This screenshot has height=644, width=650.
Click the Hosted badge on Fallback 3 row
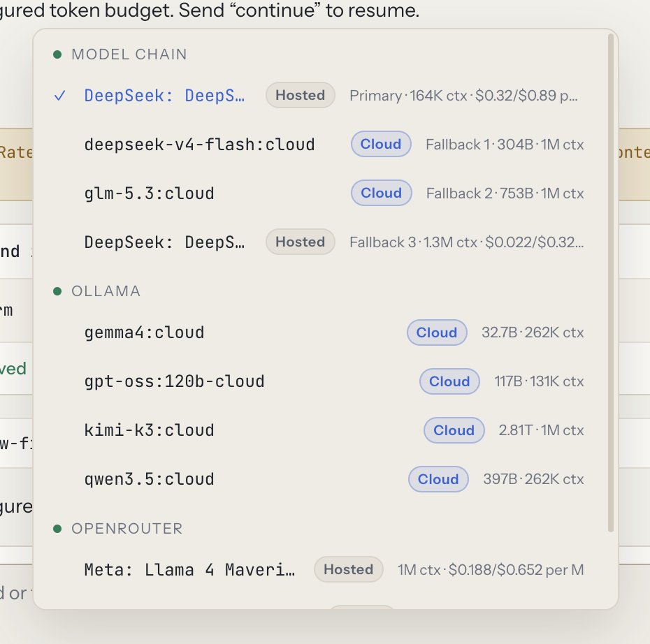tap(301, 242)
